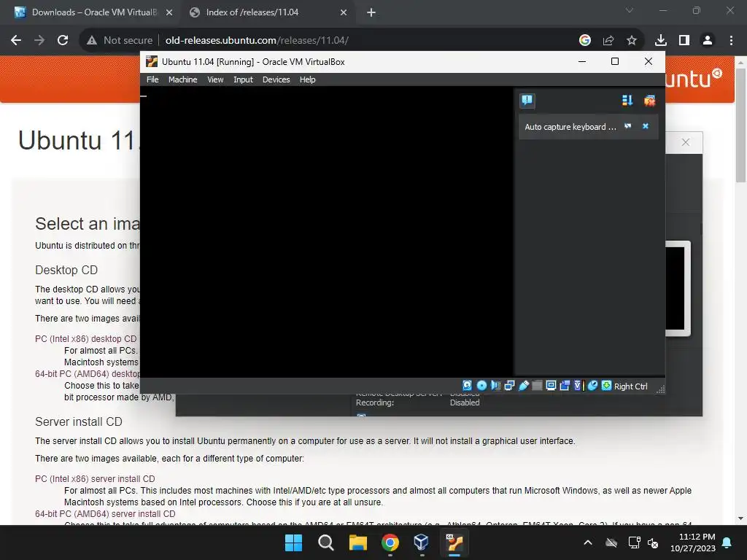The image size is (747, 560).
Task: Open the Help menu in VirtualBox
Action: pos(307,79)
